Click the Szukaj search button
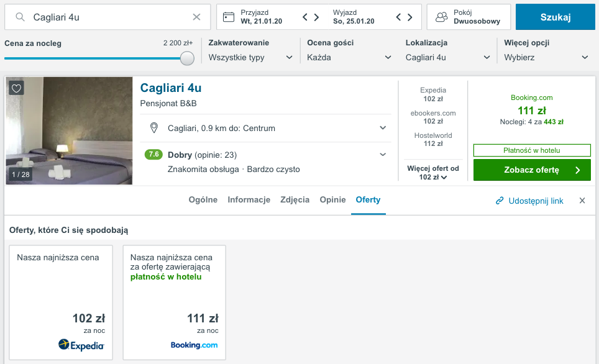This screenshot has height=364, width=599. pos(556,17)
